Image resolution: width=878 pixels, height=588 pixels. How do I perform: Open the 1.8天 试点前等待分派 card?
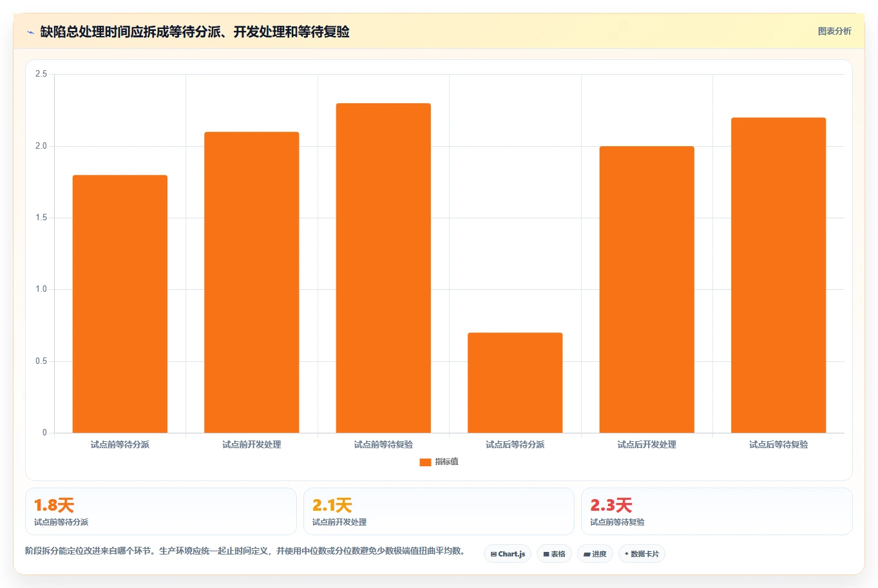[x=161, y=511]
